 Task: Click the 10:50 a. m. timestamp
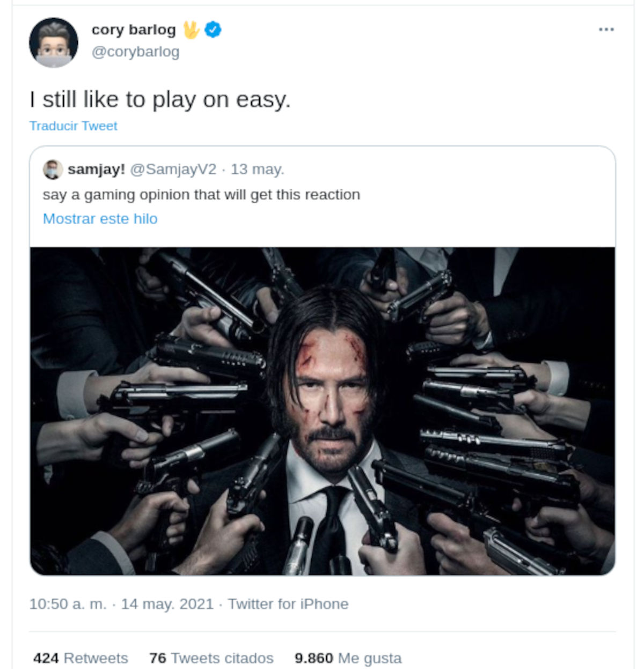point(68,604)
